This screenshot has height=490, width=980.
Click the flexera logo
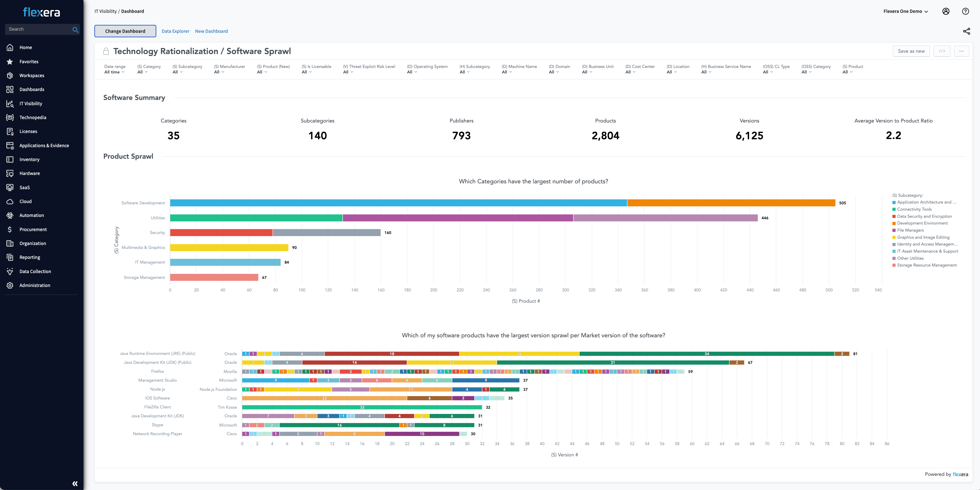pyautogui.click(x=41, y=12)
